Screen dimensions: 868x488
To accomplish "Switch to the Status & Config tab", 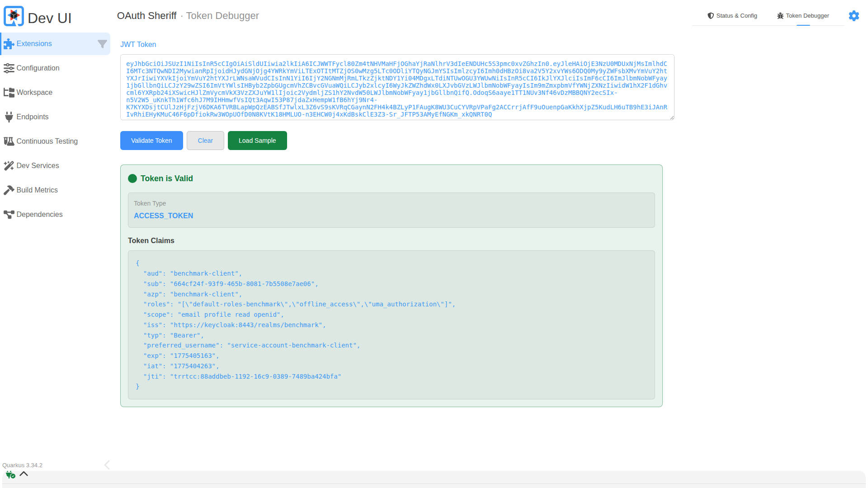I will pyautogui.click(x=732, y=16).
